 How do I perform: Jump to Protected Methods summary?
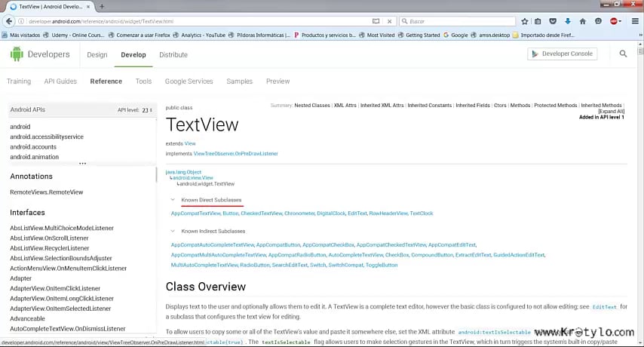[x=555, y=106]
